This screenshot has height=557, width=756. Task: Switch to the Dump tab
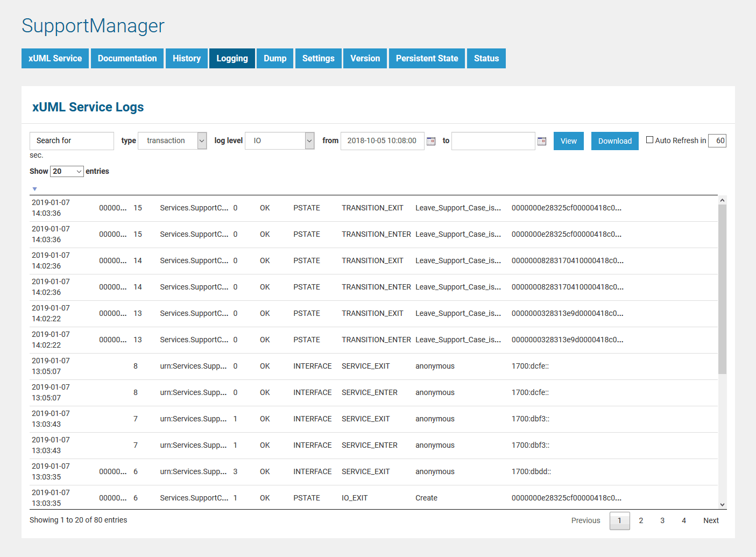pyautogui.click(x=274, y=58)
